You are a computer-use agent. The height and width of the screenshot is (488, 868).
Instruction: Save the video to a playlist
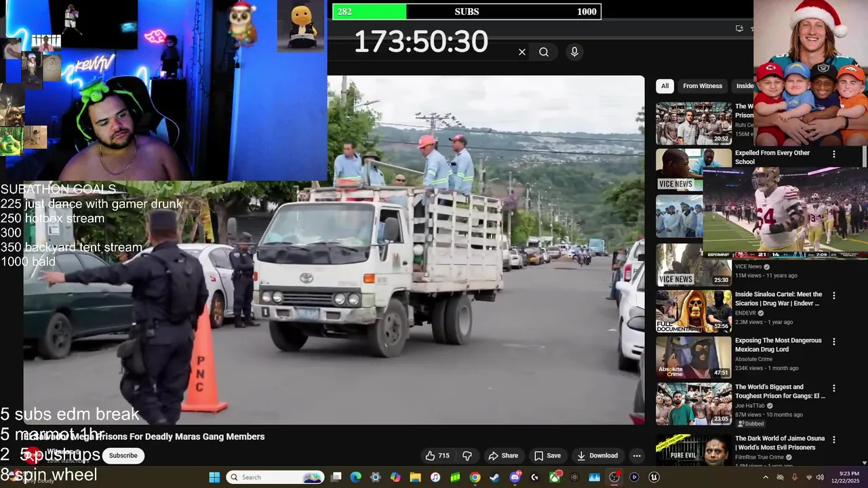[547, 455]
